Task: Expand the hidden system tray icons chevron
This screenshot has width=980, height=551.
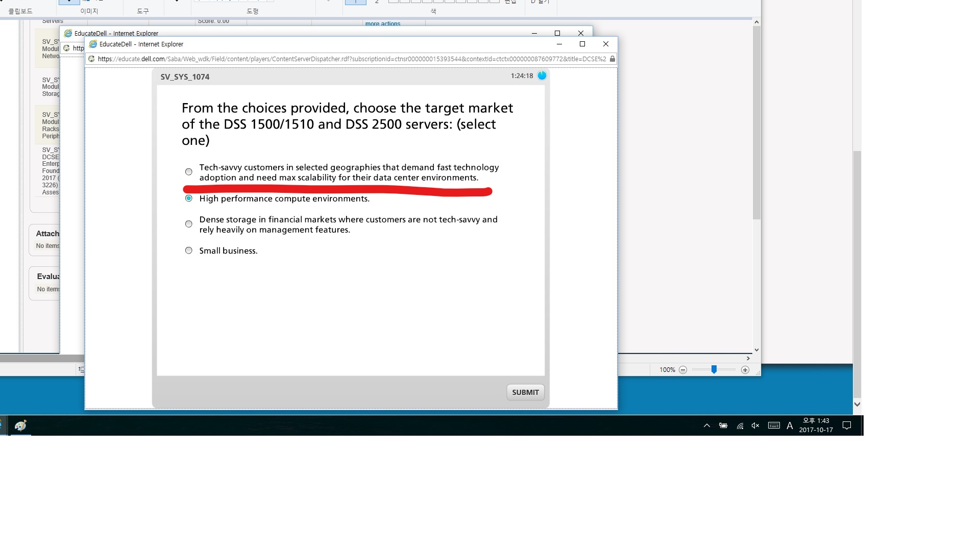Action: tap(707, 425)
